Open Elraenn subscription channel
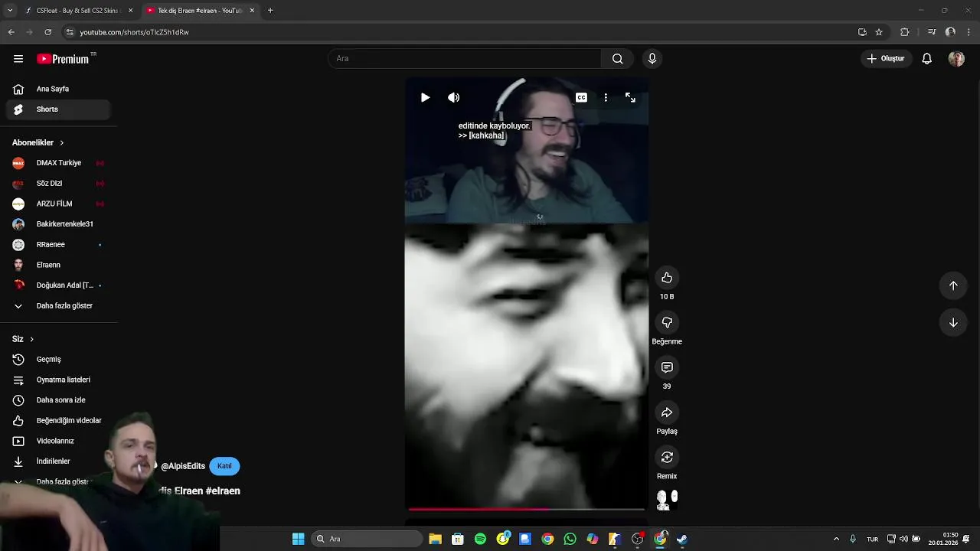The image size is (980, 551). tap(58, 265)
